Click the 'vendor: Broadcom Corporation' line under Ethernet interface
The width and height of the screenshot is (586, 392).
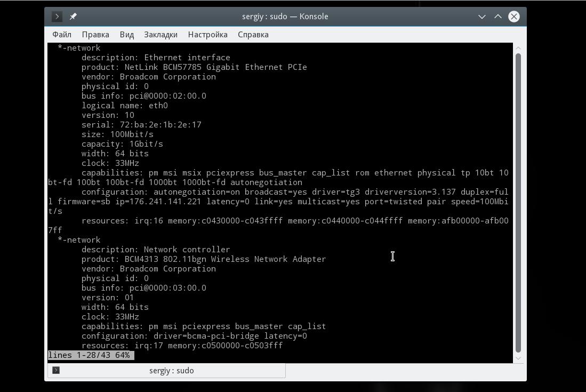149,77
